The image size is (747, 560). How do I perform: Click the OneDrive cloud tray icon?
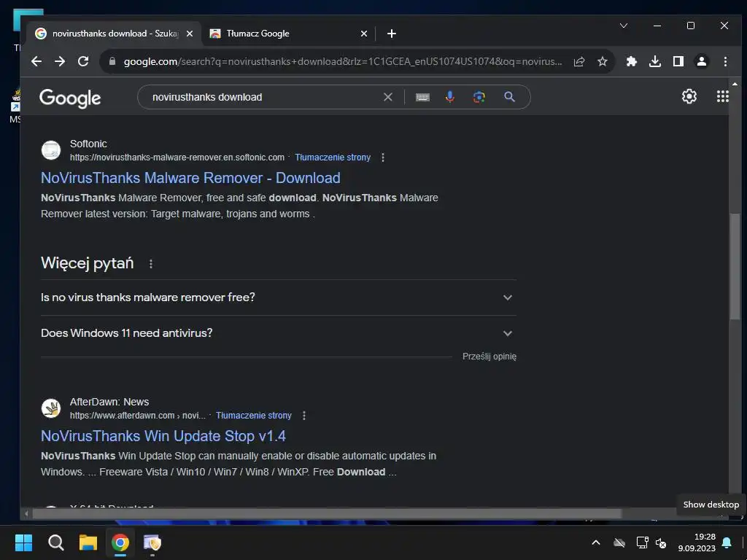coord(619,542)
